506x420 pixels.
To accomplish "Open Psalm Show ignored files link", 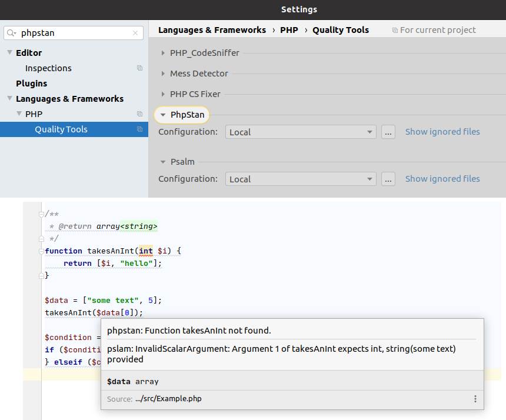I will click(442, 179).
